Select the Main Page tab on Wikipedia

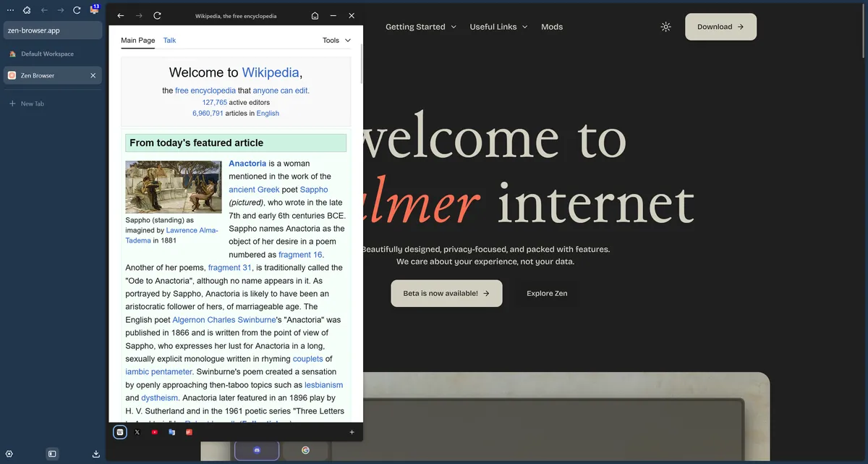tap(137, 41)
